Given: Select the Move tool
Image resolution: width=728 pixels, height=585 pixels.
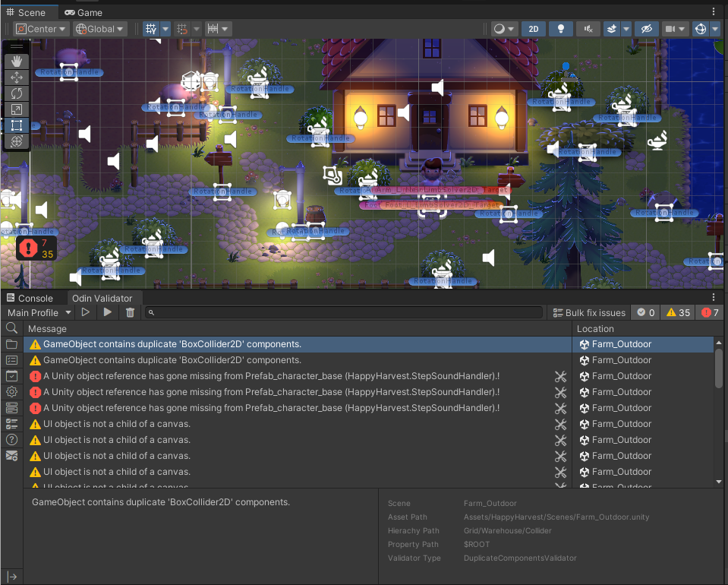Looking at the screenshot, I should [17, 77].
